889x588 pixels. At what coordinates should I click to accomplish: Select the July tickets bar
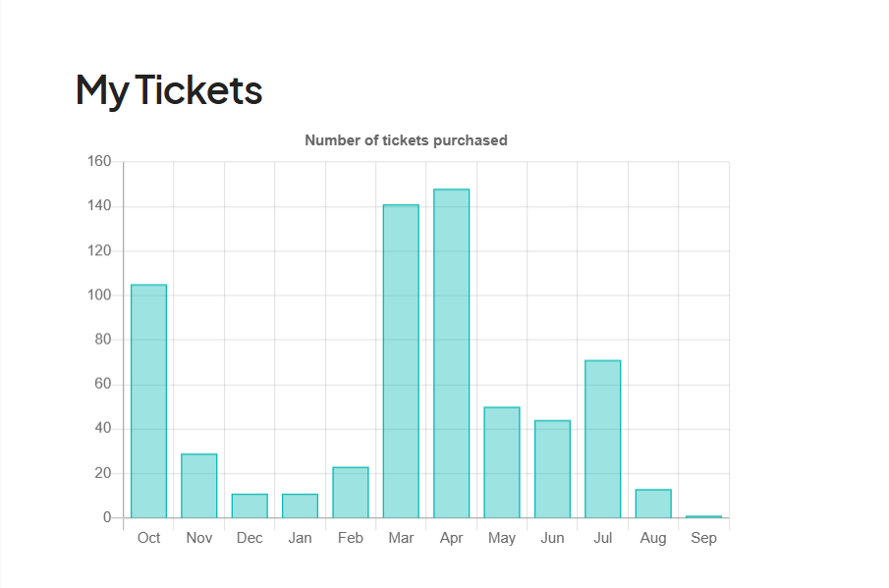603,439
